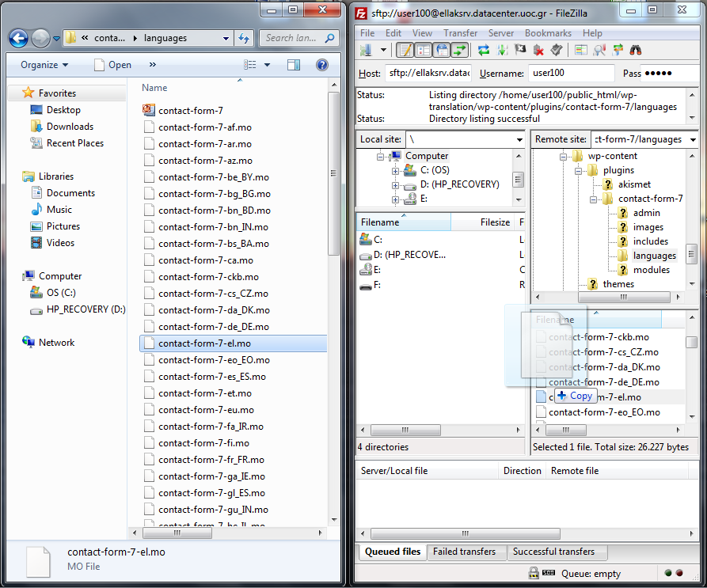This screenshot has height=588, width=707.
Task: Collapse the contact-form-7 remote folder
Action: (x=593, y=199)
